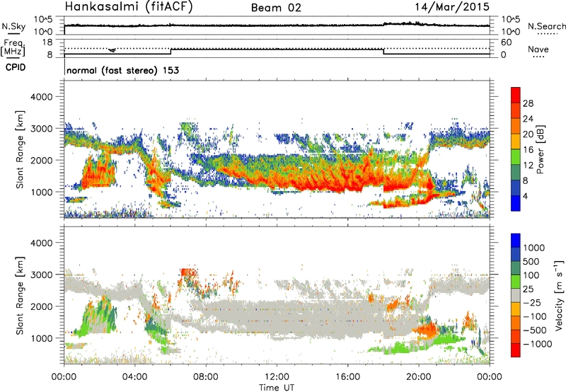Click time axis label '08:00'
566x392 pixels.
[206, 377]
